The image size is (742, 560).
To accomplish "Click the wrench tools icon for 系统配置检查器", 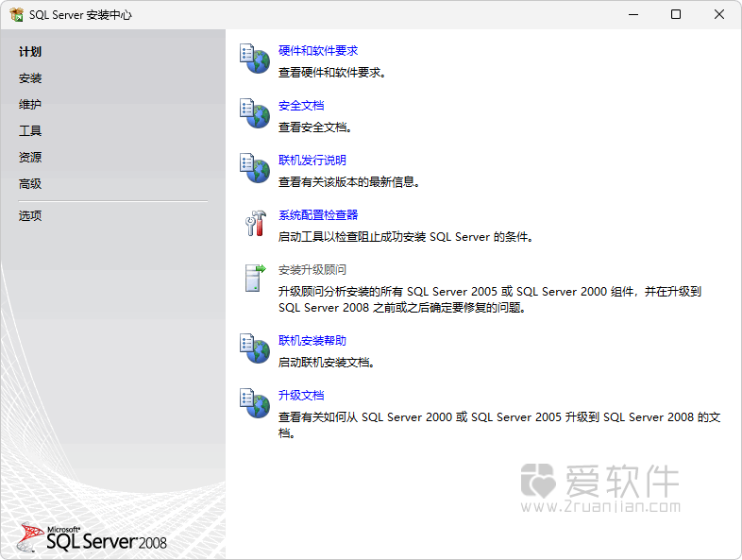I will 256,223.
